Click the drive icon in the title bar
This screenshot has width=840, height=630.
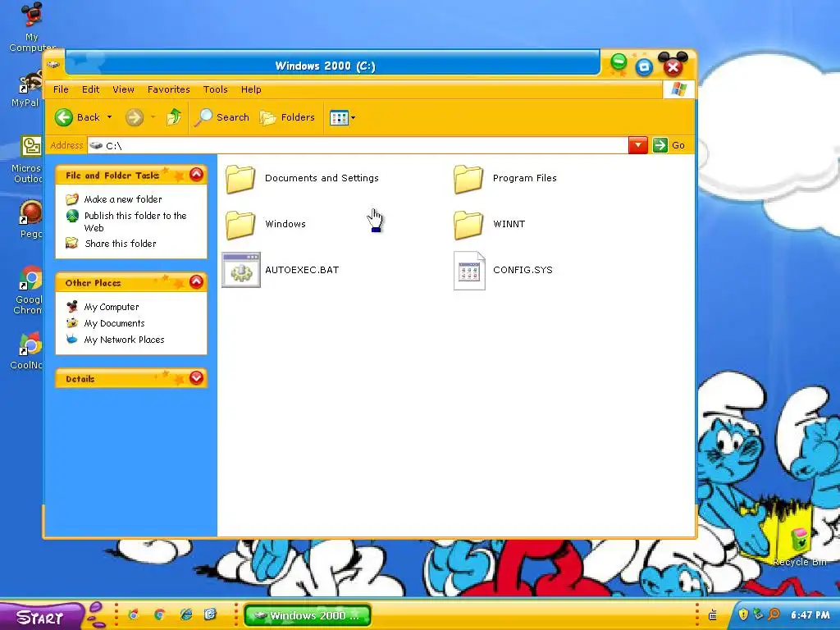[53, 65]
